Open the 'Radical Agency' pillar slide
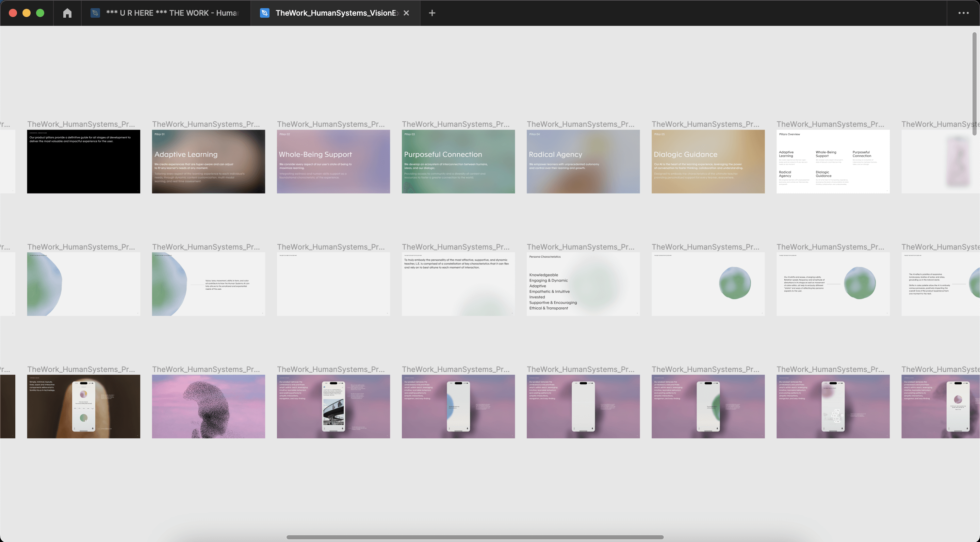The height and width of the screenshot is (542, 980). pos(583,162)
